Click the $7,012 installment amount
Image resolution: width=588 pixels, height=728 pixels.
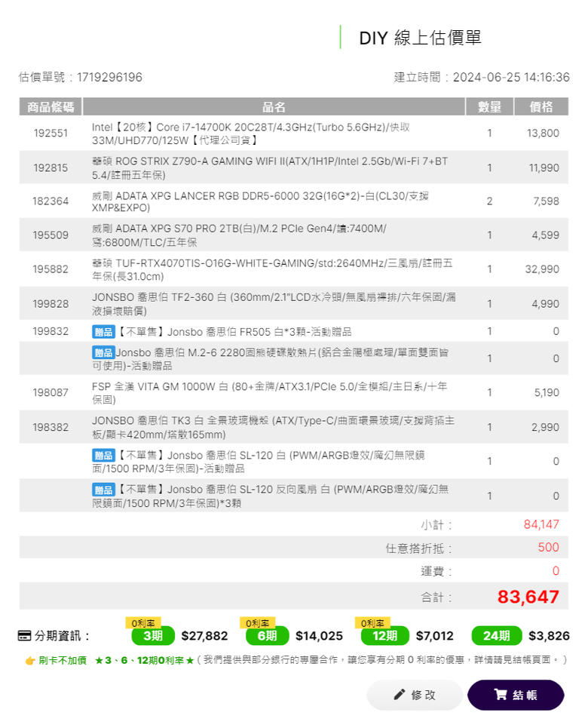[435, 636]
